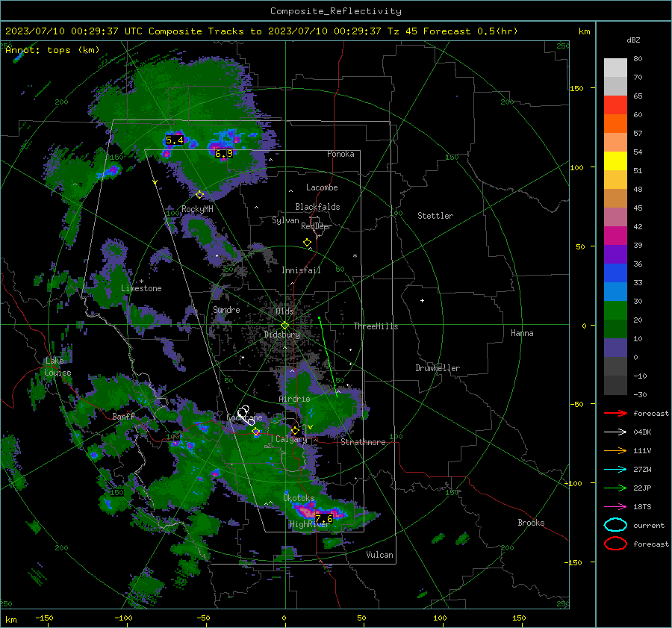Click the storm top label 6.9
The width and height of the screenshot is (672, 628).
224,154
